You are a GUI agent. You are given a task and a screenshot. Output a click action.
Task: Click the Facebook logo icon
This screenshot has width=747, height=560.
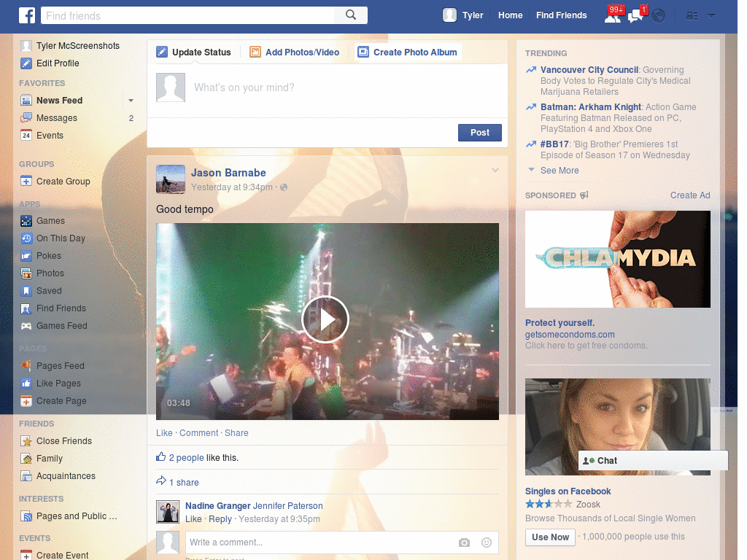[x=26, y=15]
